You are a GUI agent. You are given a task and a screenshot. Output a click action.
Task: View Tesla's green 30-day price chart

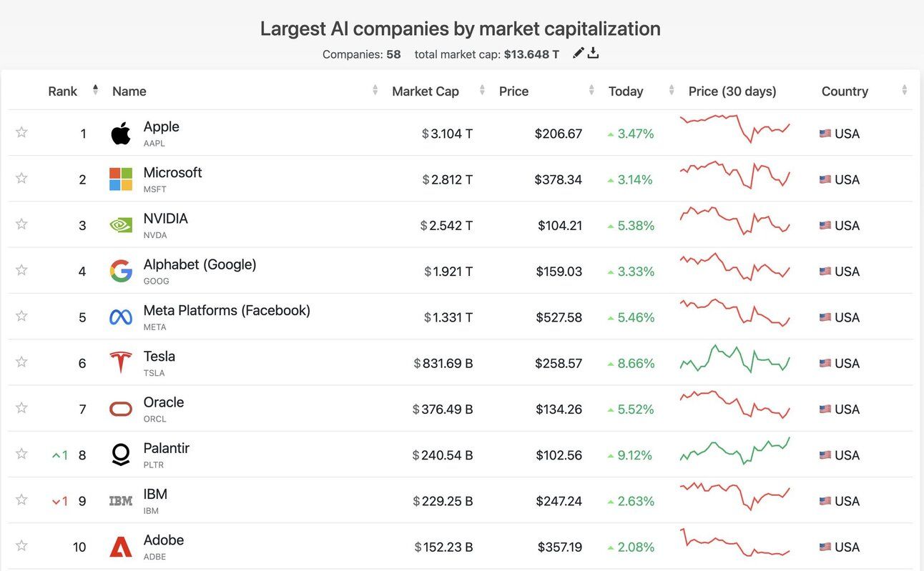pyautogui.click(x=734, y=359)
